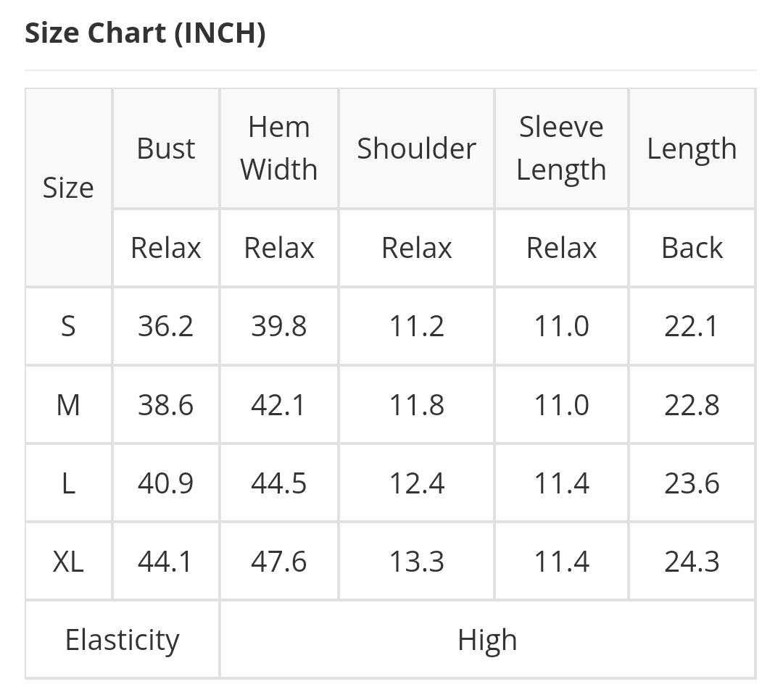Select the High elasticity value cell
783x700 pixels.
click(x=487, y=640)
